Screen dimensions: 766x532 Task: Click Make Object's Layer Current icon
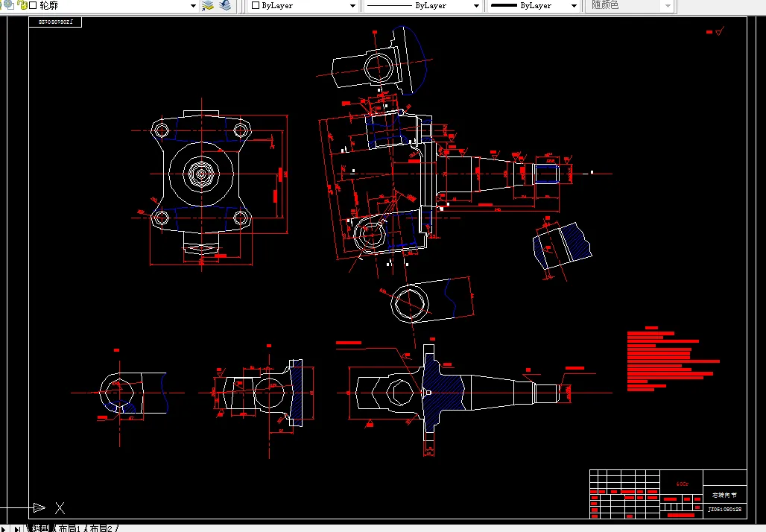208,5
